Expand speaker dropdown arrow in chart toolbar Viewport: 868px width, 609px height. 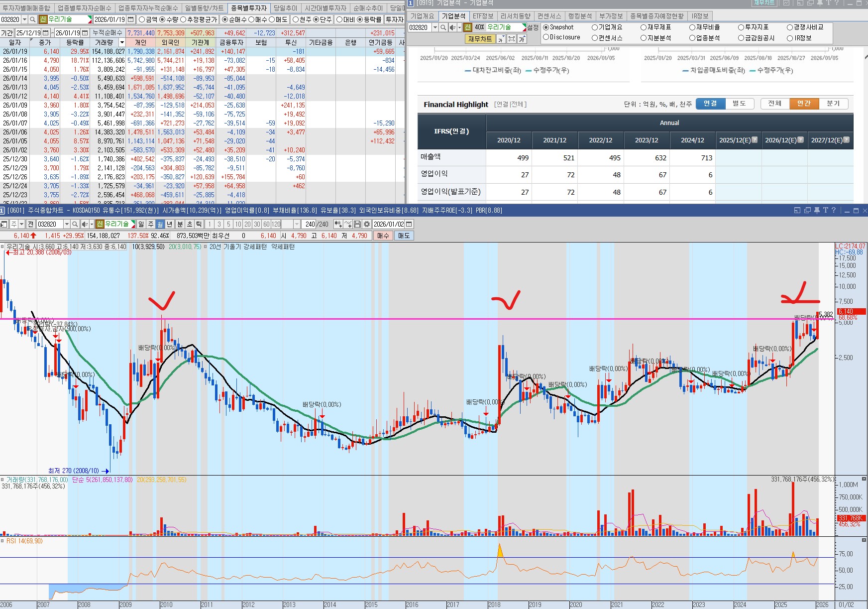point(91,224)
